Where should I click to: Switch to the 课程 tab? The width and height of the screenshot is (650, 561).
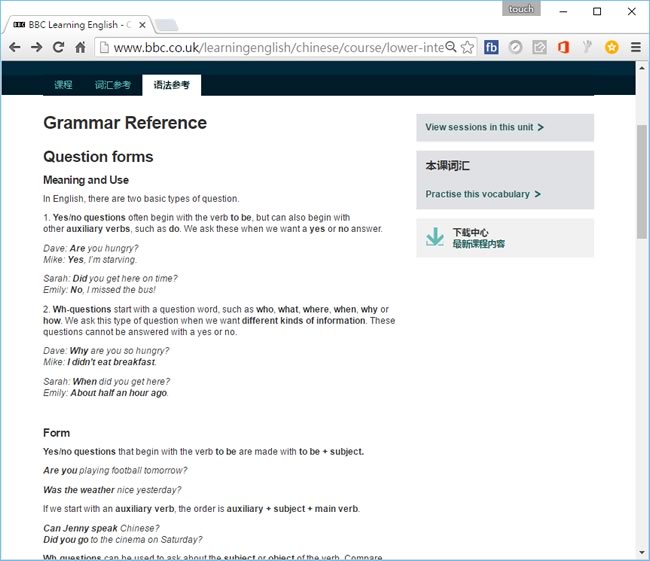(63, 85)
